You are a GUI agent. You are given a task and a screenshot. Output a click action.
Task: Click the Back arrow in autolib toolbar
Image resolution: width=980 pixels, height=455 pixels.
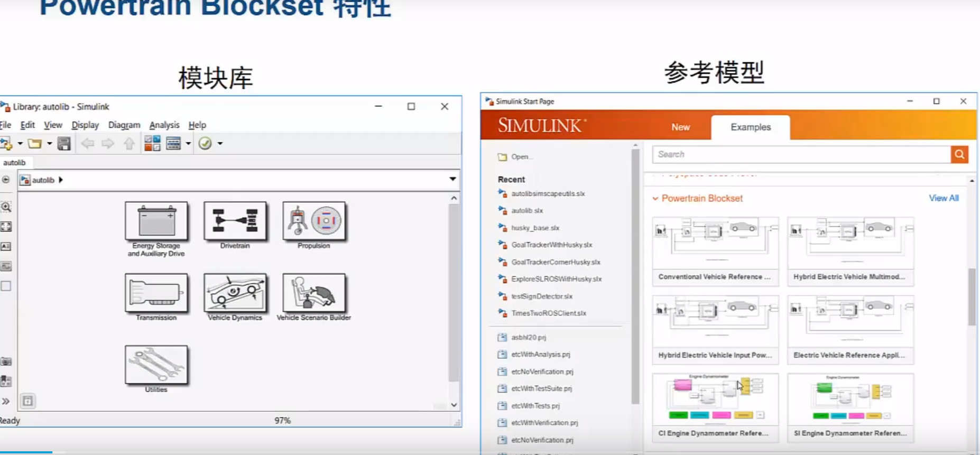tap(88, 143)
